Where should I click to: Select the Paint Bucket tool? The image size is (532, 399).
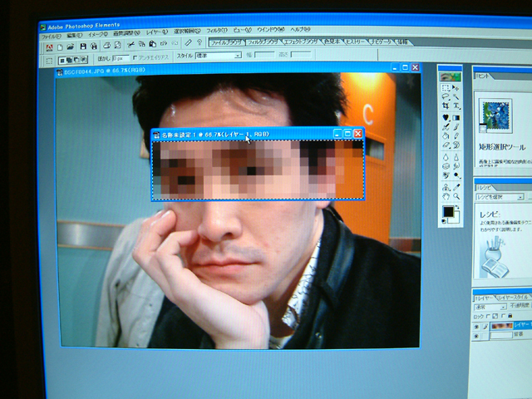(x=446, y=135)
